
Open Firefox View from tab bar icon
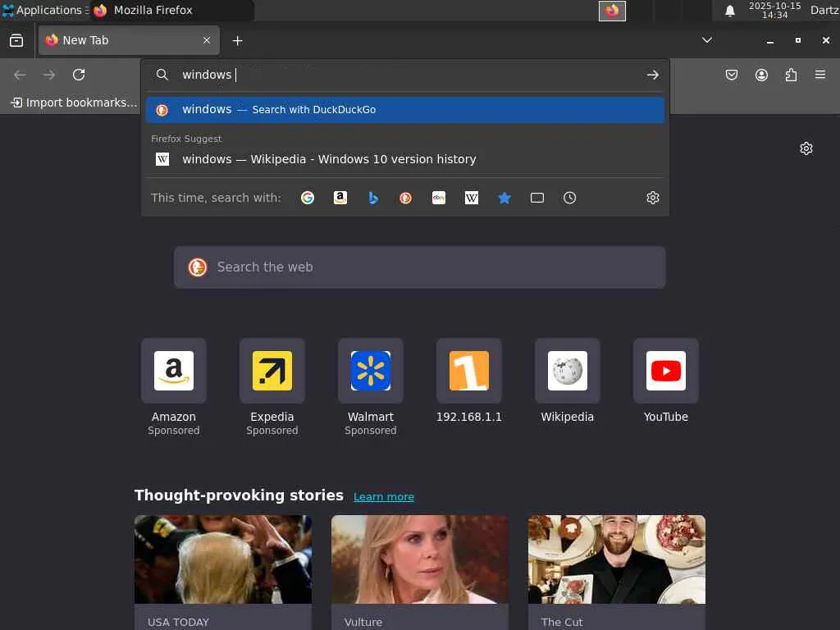(x=16, y=40)
